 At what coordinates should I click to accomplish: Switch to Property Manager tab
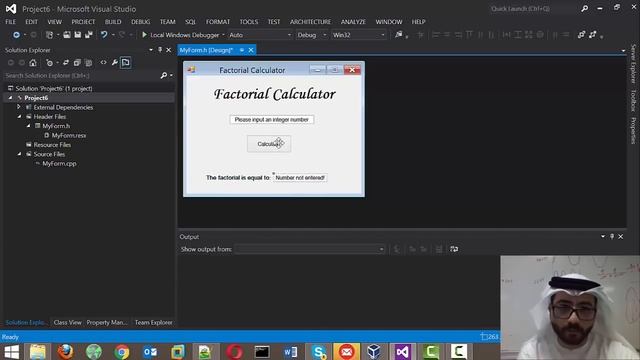(107, 322)
